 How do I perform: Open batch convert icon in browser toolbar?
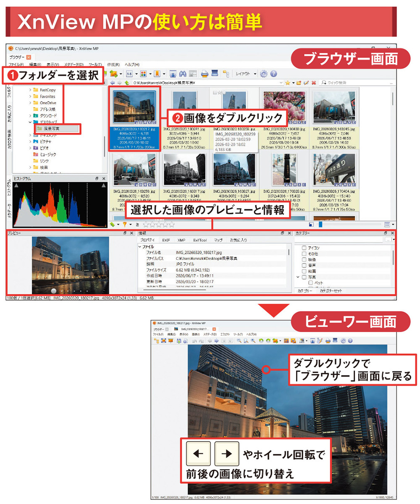[114, 74]
